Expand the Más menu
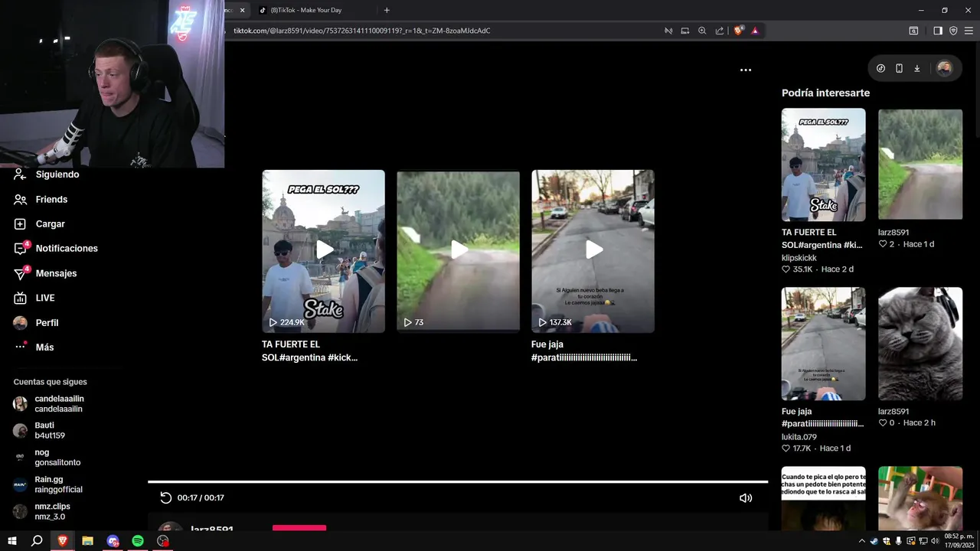This screenshot has width=980, height=551. (44, 347)
